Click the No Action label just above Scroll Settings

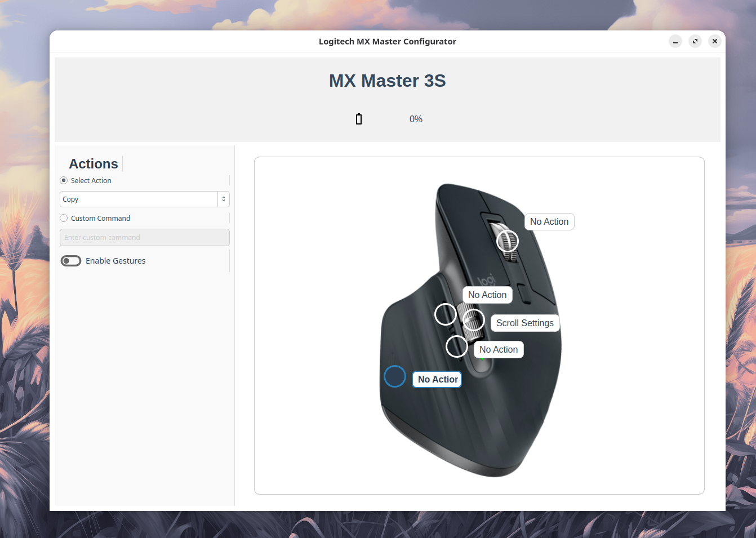[487, 295]
